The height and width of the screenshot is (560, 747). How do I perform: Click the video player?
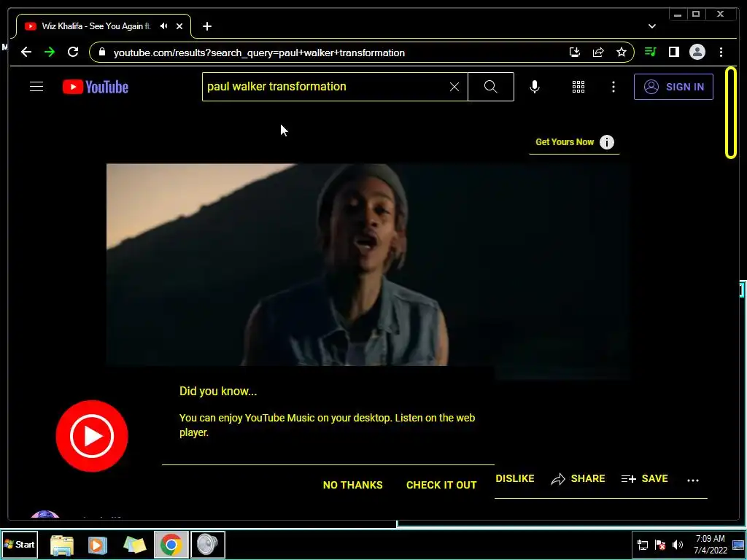coord(368,265)
